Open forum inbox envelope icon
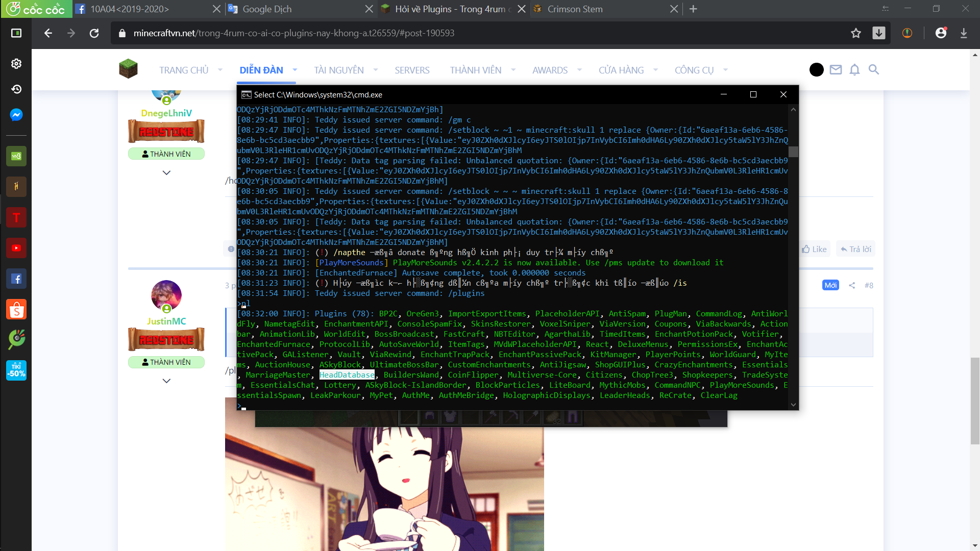 pyautogui.click(x=836, y=70)
